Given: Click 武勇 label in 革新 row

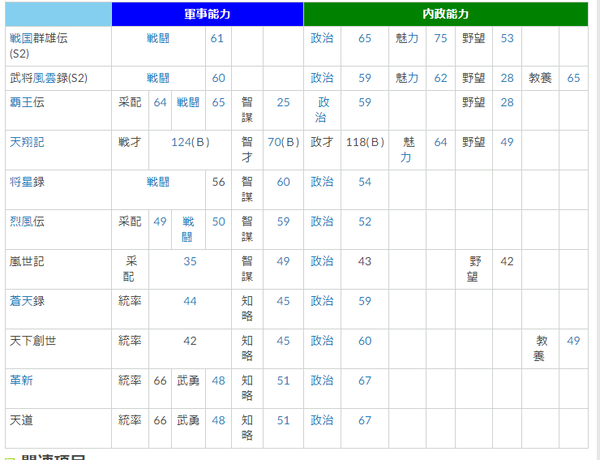Looking at the screenshot, I should click(x=188, y=380).
